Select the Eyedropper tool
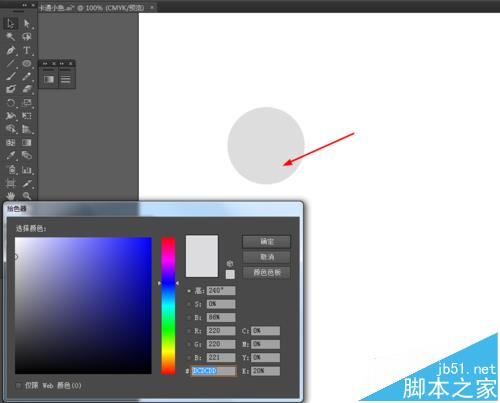Screen dimensions: 500x403 (10, 156)
